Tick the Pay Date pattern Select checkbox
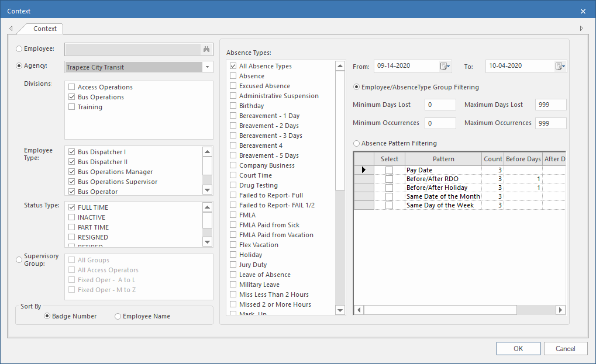The width and height of the screenshot is (596, 364). coord(389,170)
